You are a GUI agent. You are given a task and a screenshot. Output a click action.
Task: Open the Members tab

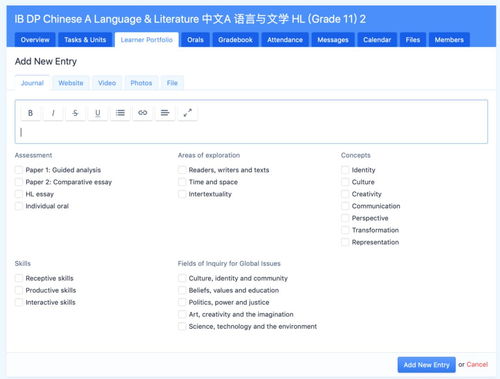[449, 40]
